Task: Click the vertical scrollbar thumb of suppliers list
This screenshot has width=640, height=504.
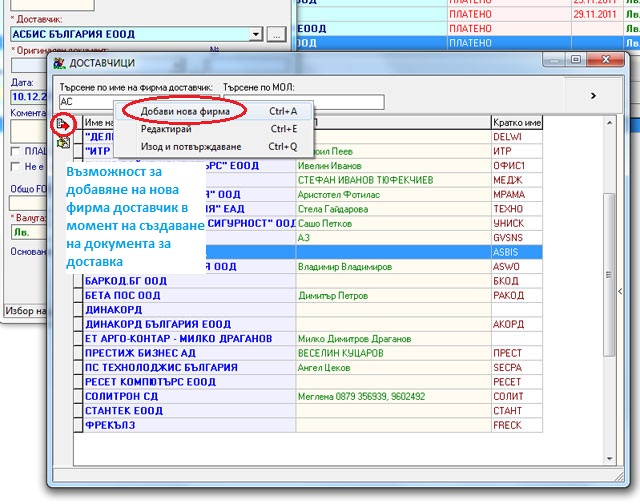Action: point(609,275)
